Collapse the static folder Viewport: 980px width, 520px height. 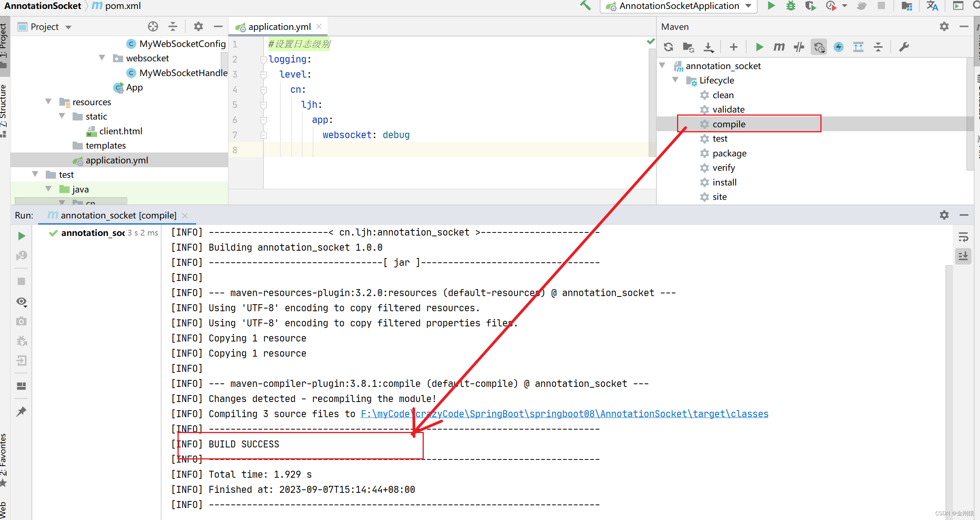[62, 116]
